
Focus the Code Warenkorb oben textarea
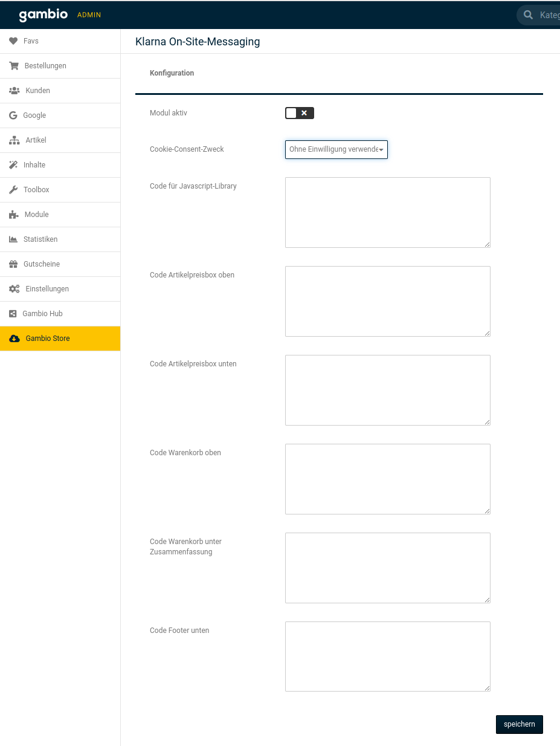click(387, 479)
